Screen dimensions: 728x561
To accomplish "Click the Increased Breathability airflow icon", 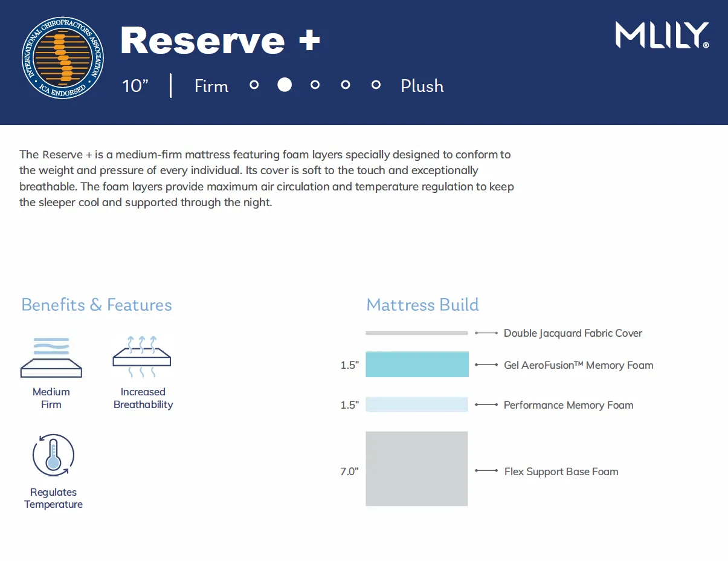I will tap(142, 357).
